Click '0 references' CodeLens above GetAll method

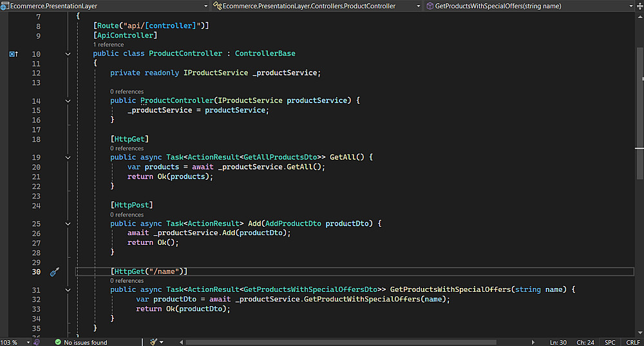[x=127, y=148]
